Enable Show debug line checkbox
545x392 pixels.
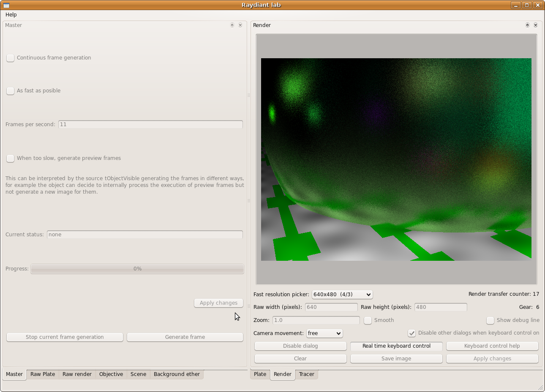coord(490,321)
